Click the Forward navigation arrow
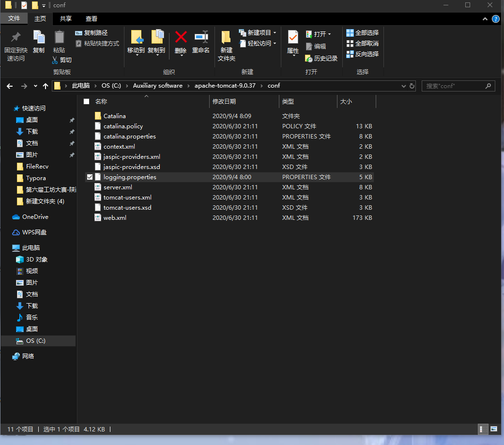The width and height of the screenshot is (504, 445). [24, 86]
